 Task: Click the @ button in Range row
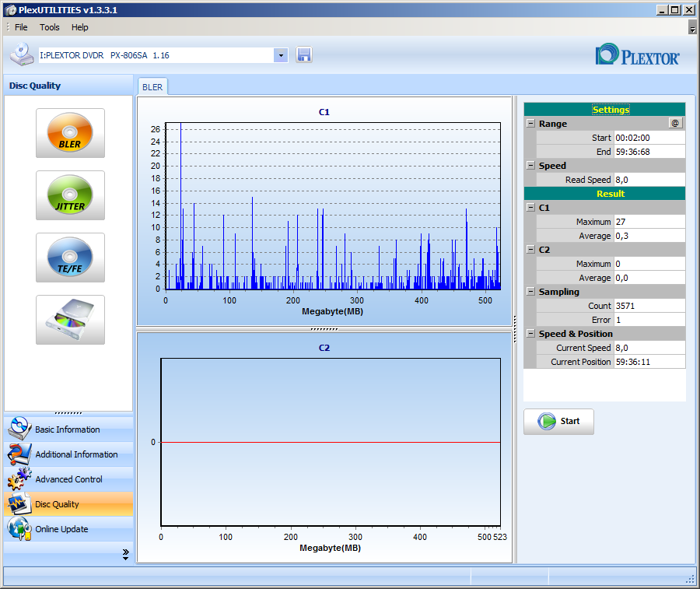coord(675,123)
